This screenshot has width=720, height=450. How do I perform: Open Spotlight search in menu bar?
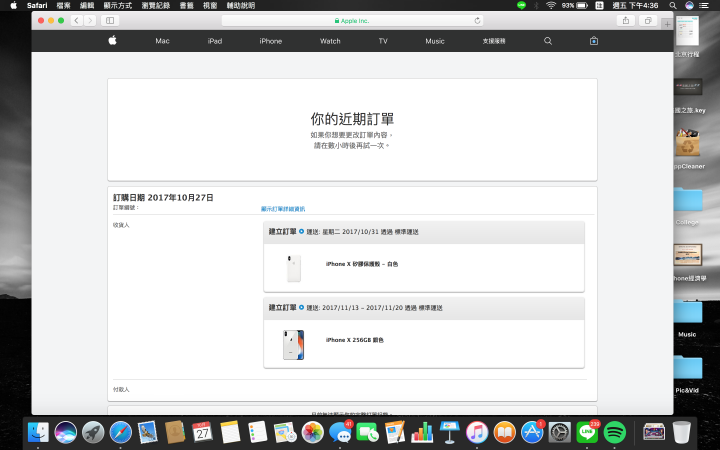point(673,6)
